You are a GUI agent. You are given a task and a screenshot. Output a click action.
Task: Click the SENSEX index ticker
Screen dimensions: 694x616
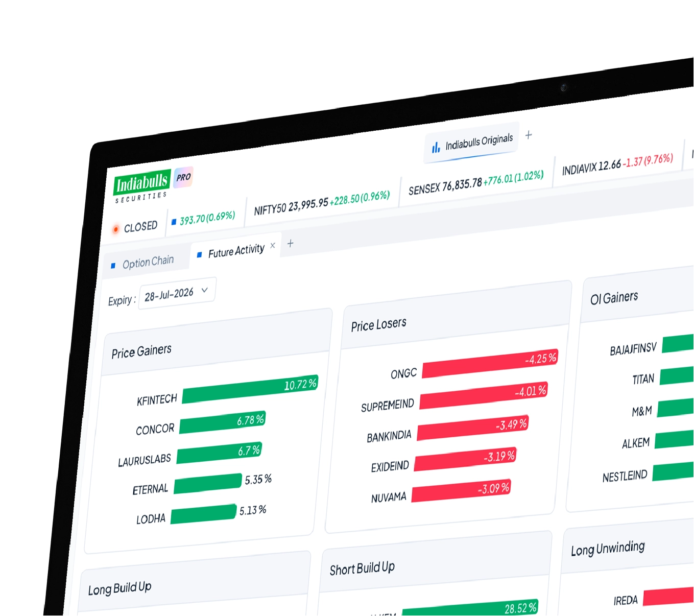pyautogui.click(x=476, y=183)
